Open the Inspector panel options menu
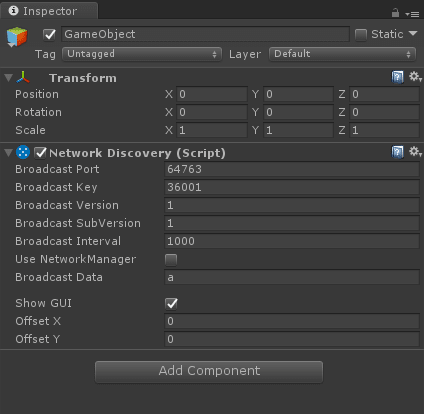424x414 pixels. (x=412, y=14)
